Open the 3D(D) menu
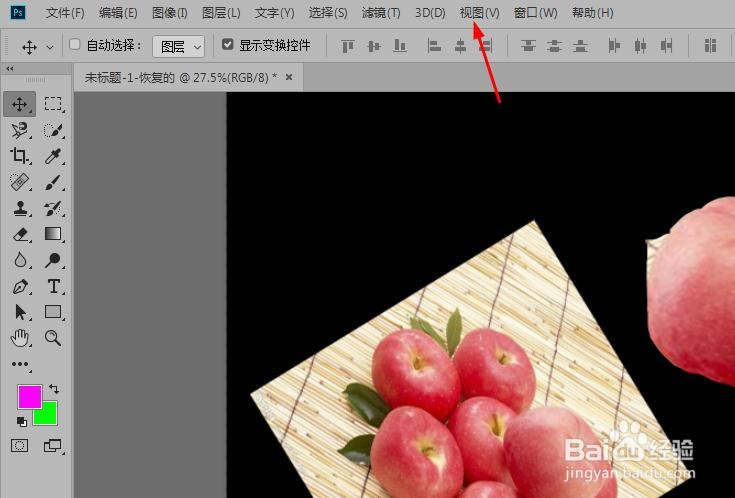Screen dimensions: 735x498 [x=430, y=13]
